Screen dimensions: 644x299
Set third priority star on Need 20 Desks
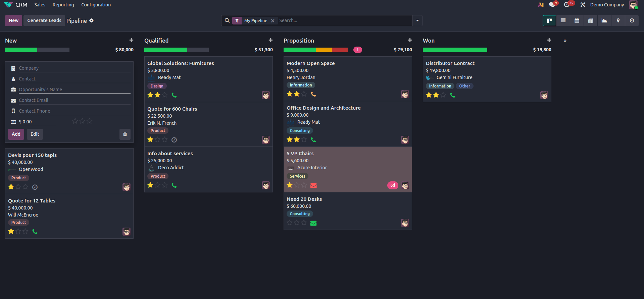coord(304,223)
